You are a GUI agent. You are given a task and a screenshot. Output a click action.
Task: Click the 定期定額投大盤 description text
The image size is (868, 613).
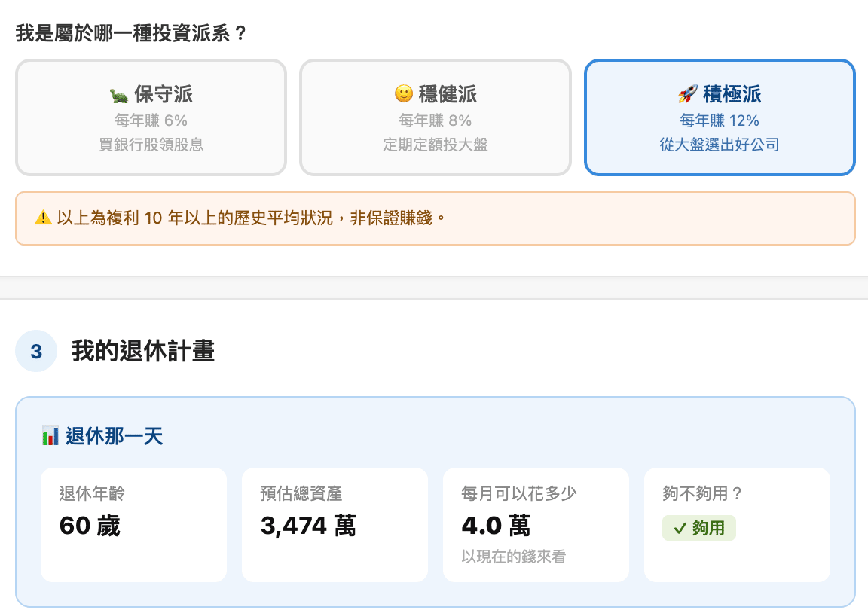435,145
